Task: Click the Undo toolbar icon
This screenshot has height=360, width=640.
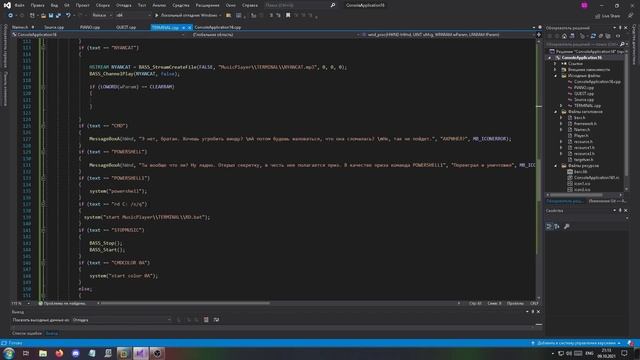Action: pos(68,16)
